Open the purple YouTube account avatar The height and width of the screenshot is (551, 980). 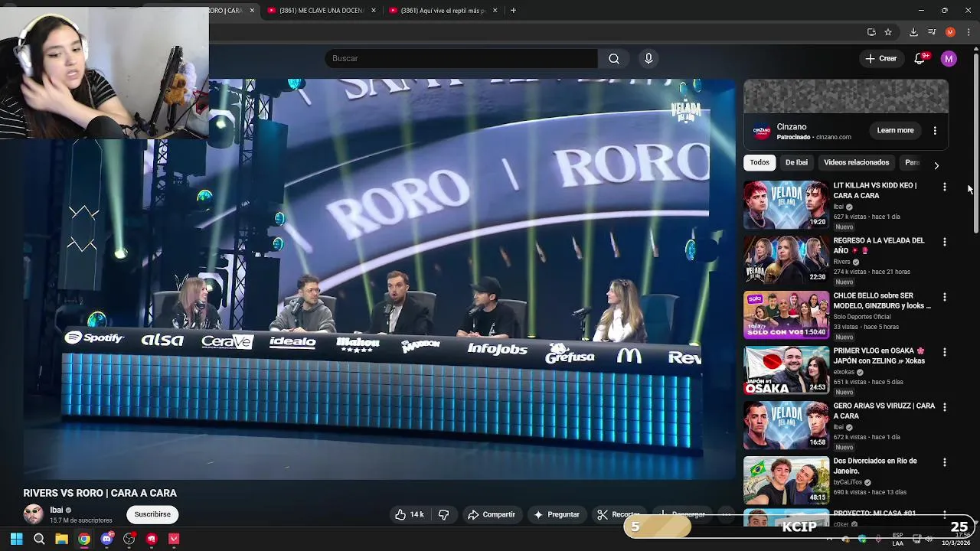coord(949,58)
